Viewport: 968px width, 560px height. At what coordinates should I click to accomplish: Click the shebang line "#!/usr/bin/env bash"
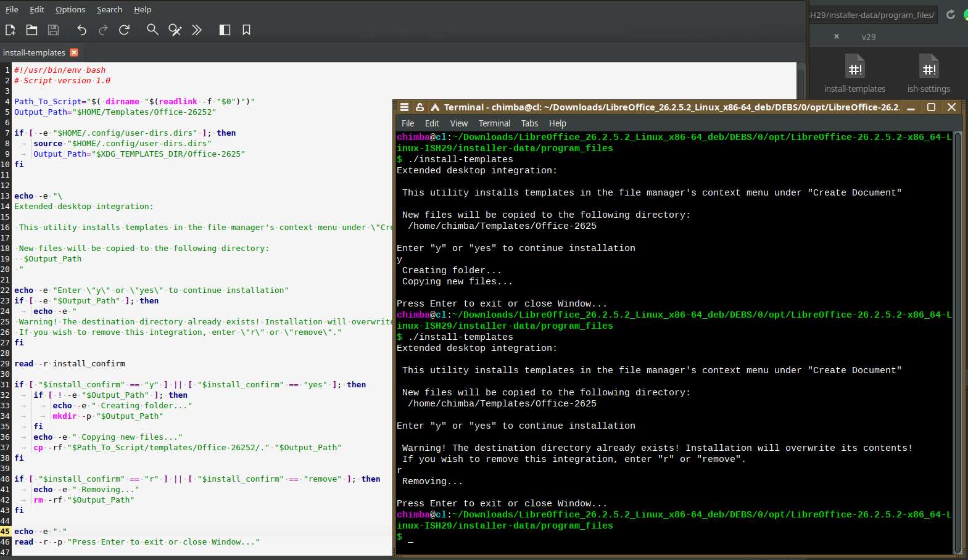pyautogui.click(x=60, y=70)
